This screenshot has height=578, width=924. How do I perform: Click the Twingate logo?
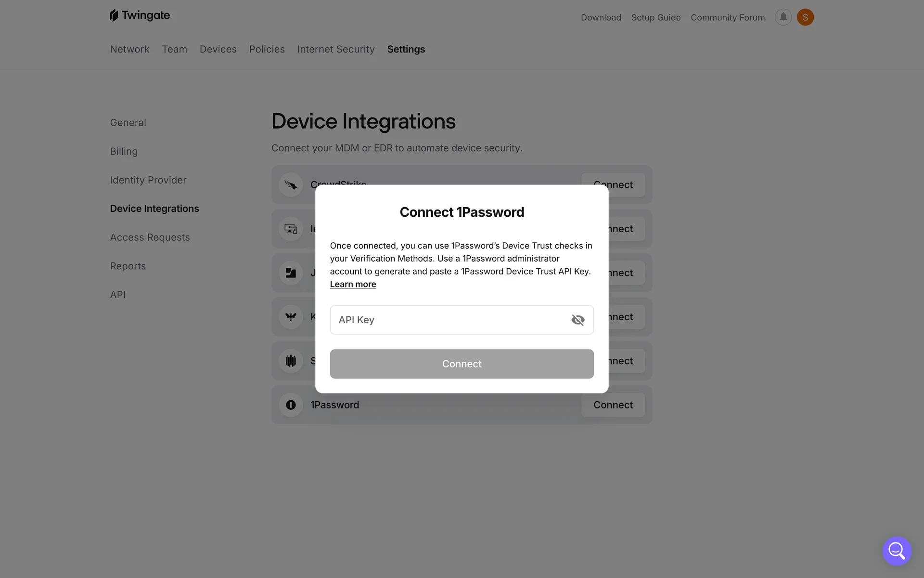pyautogui.click(x=140, y=15)
